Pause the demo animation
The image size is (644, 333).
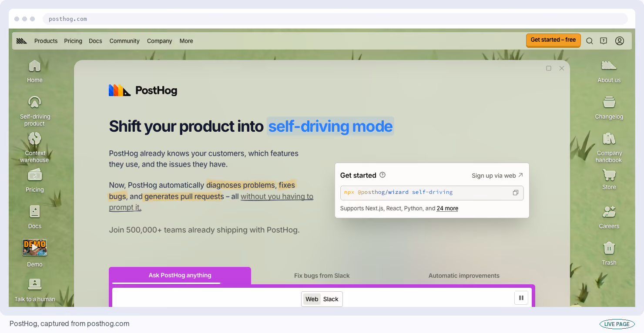pyautogui.click(x=521, y=298)
